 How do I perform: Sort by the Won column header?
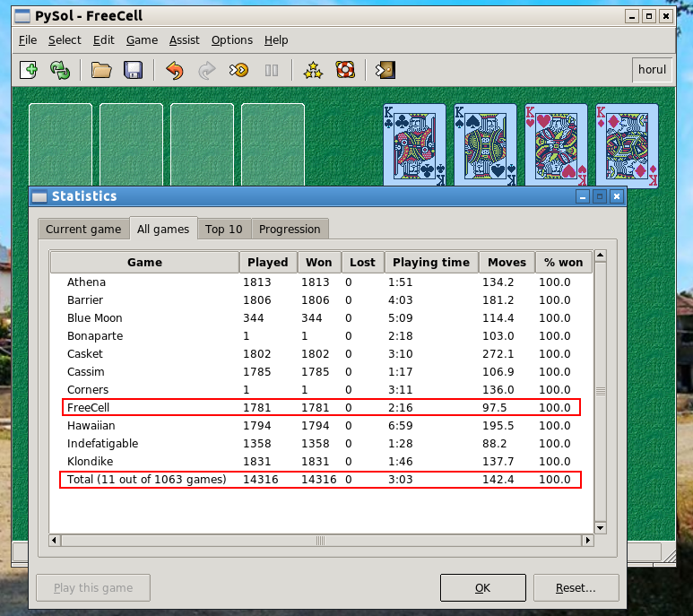coord(318,263)
